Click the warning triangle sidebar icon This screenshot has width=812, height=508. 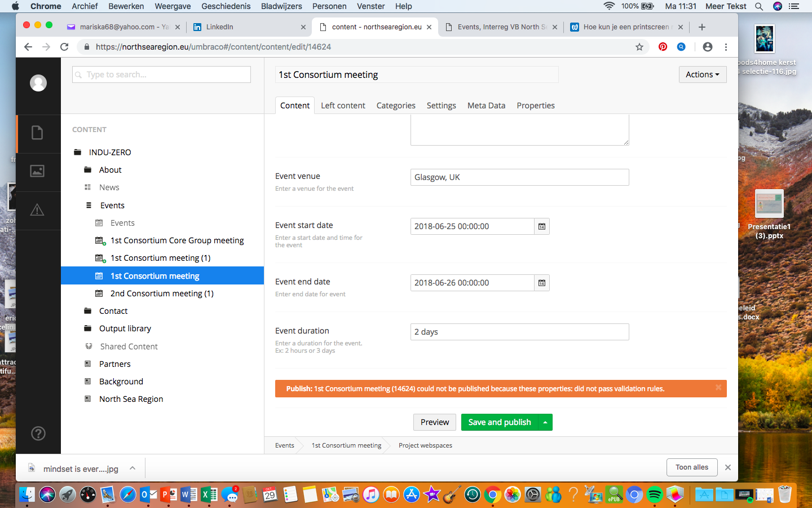click(37, 210)
